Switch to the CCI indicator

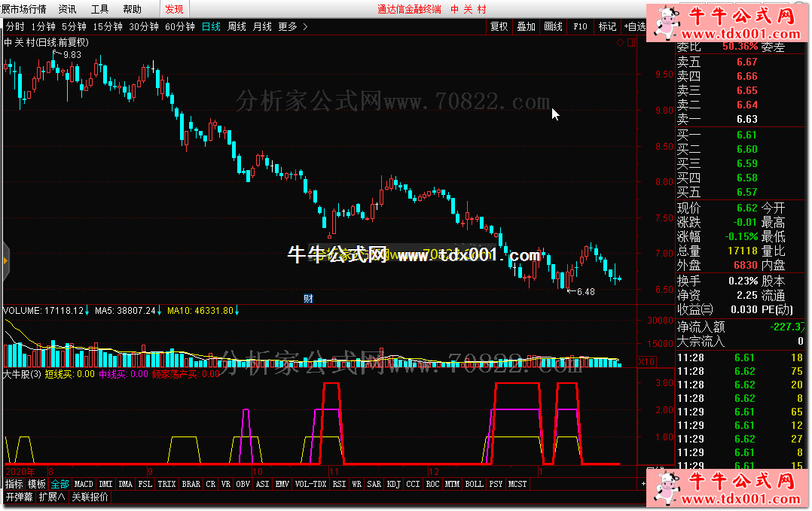point(414,484)
